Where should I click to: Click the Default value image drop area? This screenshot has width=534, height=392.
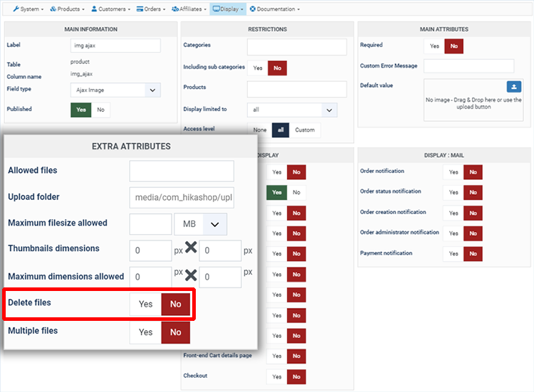(473, 100)
